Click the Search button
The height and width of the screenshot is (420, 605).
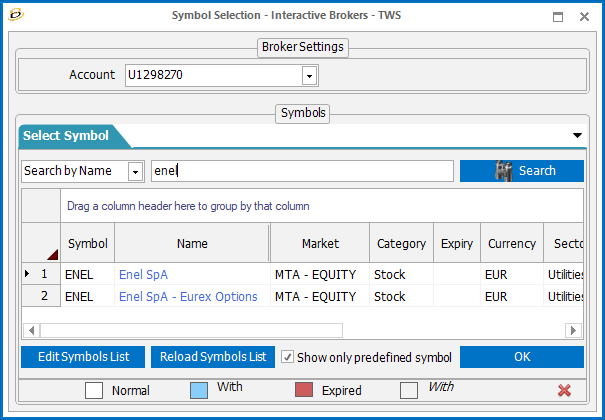pos(522,171)
